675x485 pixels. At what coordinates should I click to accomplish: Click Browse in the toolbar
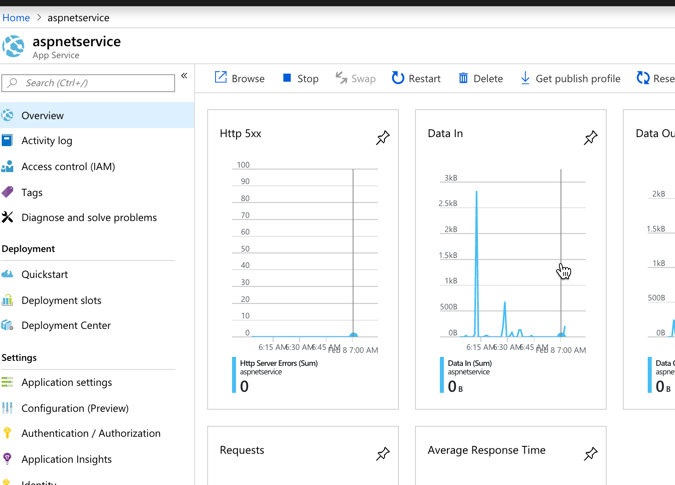[x=240, y=78]
